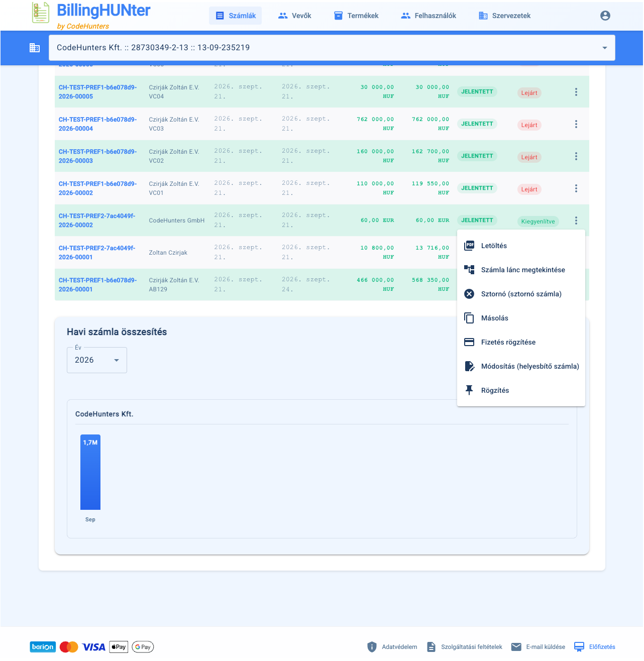Click the Sep bar showing 1,7M
This screenshot has height=661, width=644.
point(90,472)
